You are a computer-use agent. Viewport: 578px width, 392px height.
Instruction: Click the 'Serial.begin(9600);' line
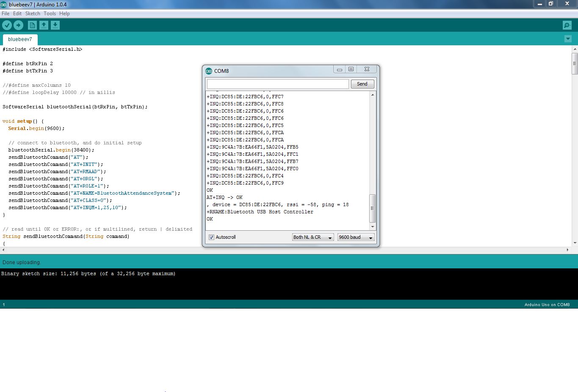[x=36, y=128]
